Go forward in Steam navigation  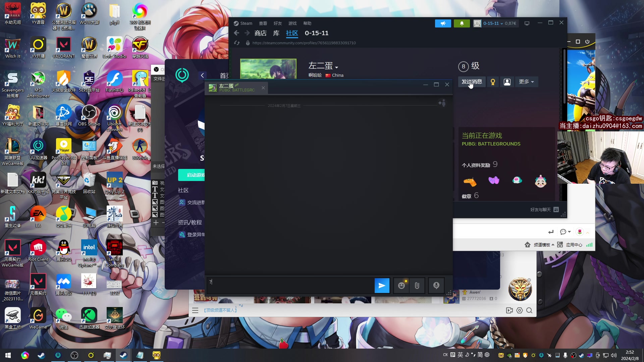coord(247,33)
